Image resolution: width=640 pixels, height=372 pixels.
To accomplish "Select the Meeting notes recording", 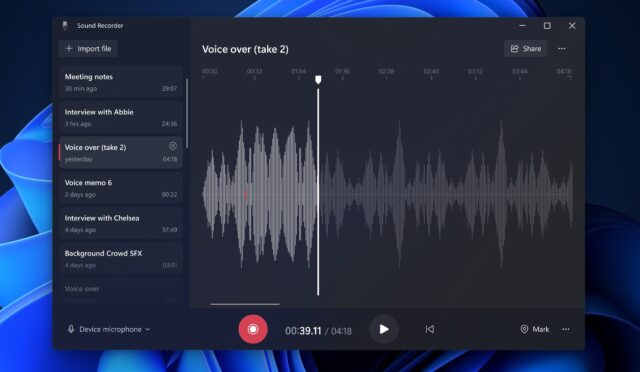I will (121, 82).
